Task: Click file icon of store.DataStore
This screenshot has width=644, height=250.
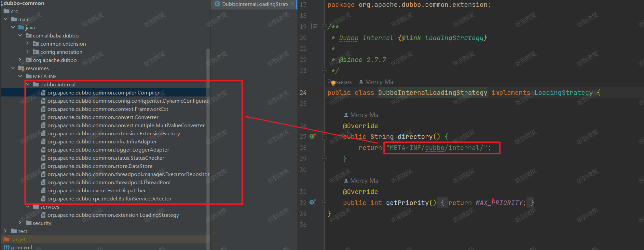Action: pyautogui.click(x=43, y=166)
